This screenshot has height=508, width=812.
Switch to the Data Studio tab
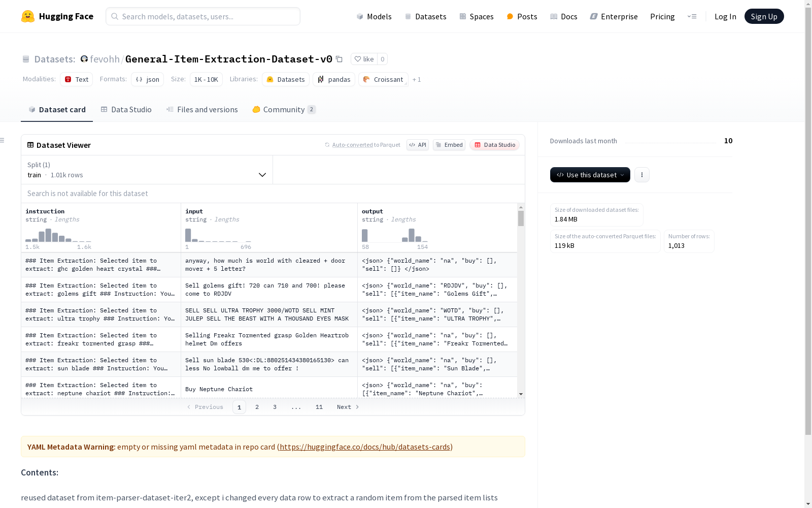click(x=126, y=110)
